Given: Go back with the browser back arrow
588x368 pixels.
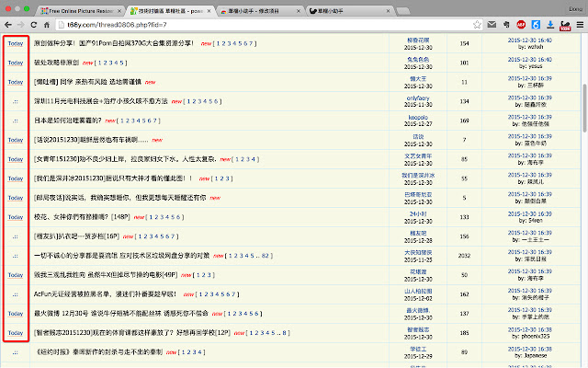Looking at the screenshot, I should click(x=8, y=25).
